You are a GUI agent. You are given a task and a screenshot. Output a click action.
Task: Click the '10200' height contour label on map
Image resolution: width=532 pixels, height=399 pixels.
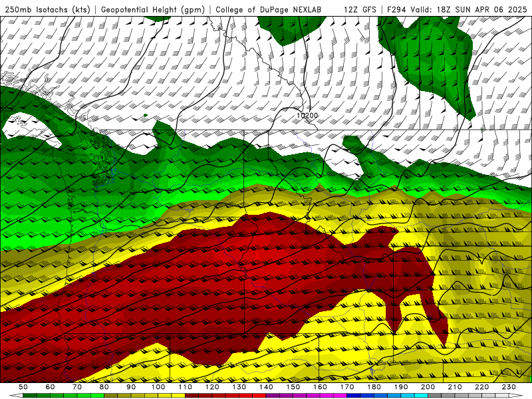click(307, 115)
